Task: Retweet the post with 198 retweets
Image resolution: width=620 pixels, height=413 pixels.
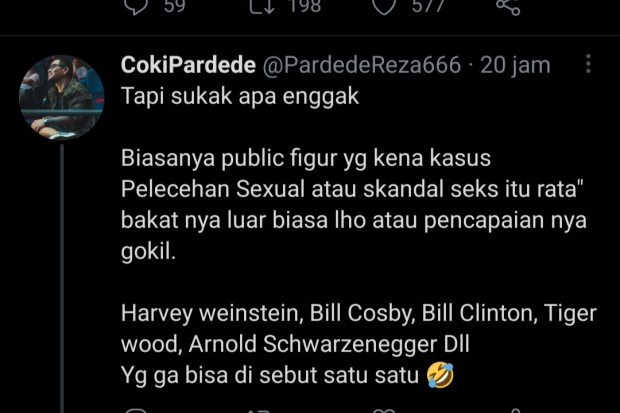Action: tap(262, 5)
